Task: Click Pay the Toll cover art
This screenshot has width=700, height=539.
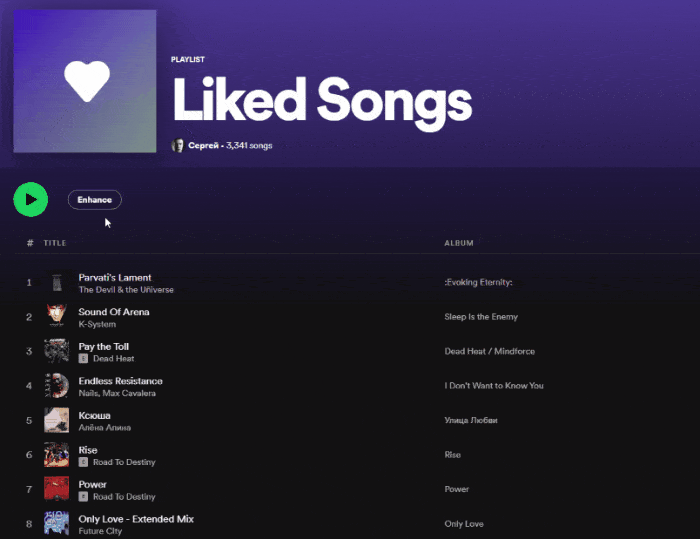Action: [x=57, y=352]
